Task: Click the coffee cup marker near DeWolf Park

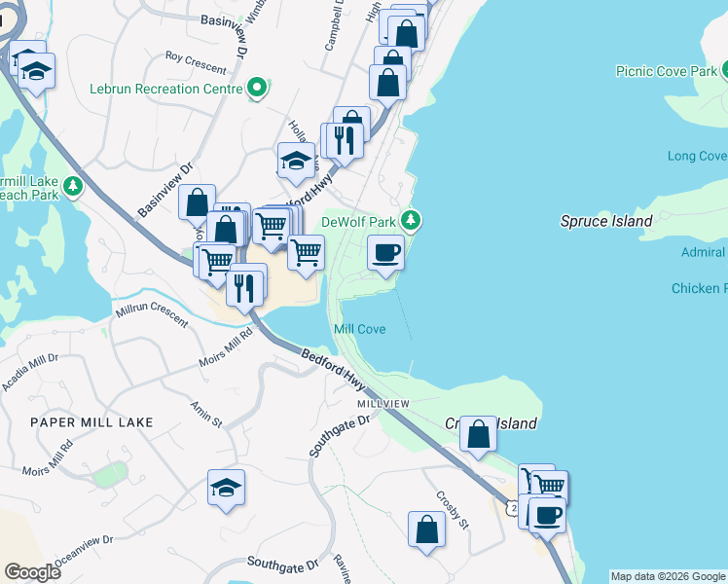Action: [x=385, y=253]
